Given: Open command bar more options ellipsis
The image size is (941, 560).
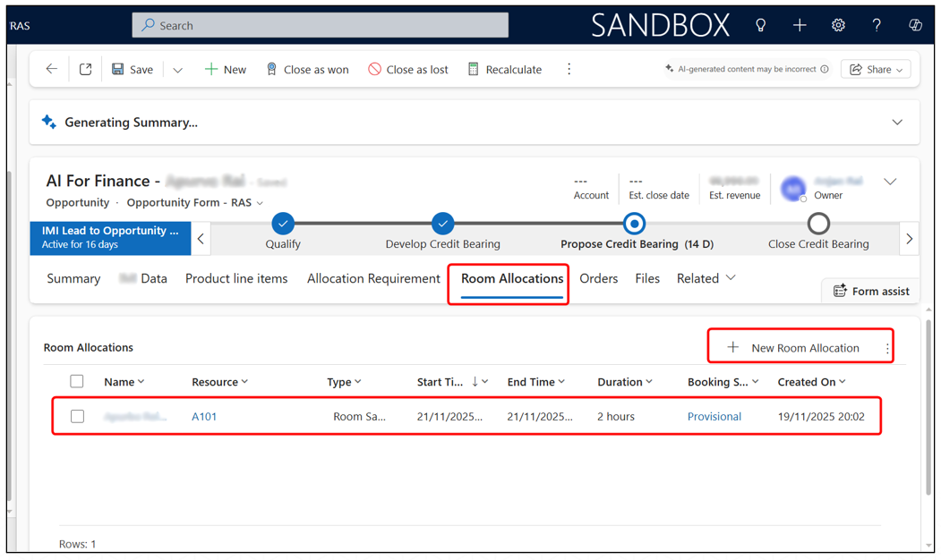Looking at the screenshot, I should tap(569, 69).
